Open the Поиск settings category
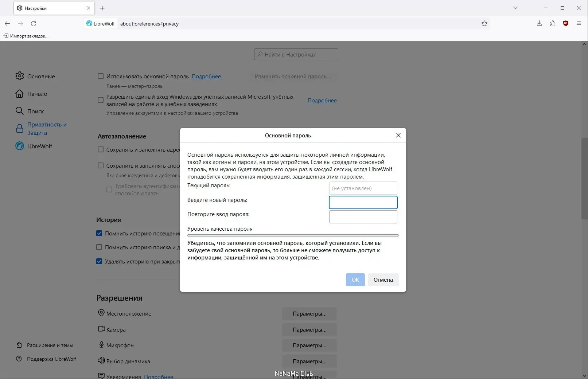This screenshot has height=379, width=588. point(30,111)
